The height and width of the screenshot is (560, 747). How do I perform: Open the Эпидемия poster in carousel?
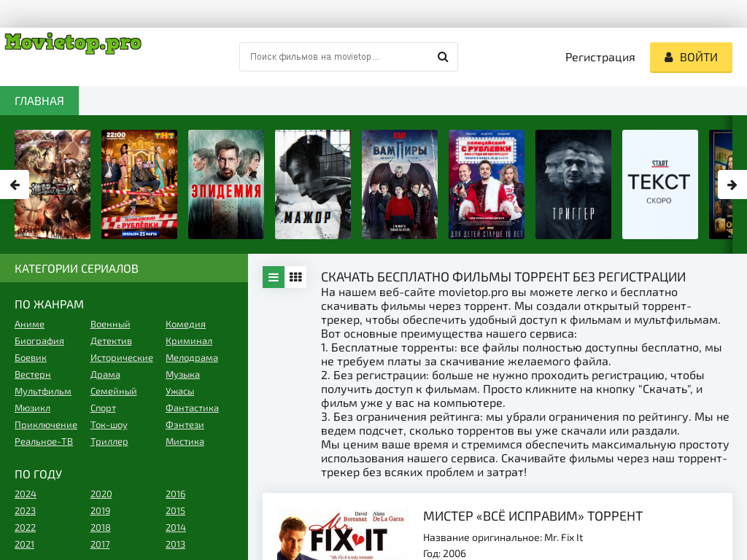pos(226,184)
